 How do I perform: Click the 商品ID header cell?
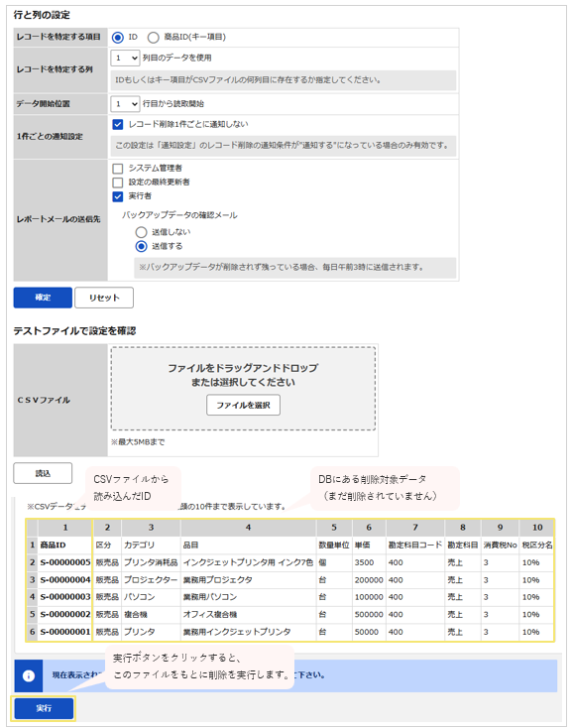coord(65,546)
